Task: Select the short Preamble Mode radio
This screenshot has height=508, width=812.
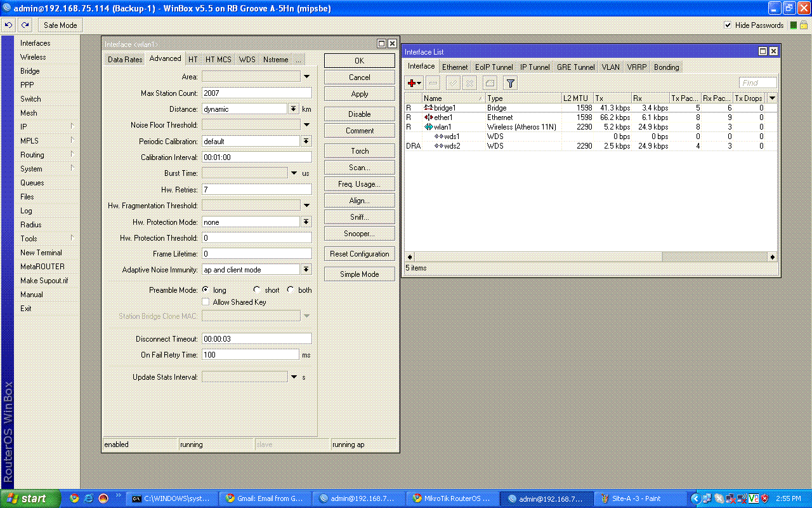Action: (x=257, y=290)
